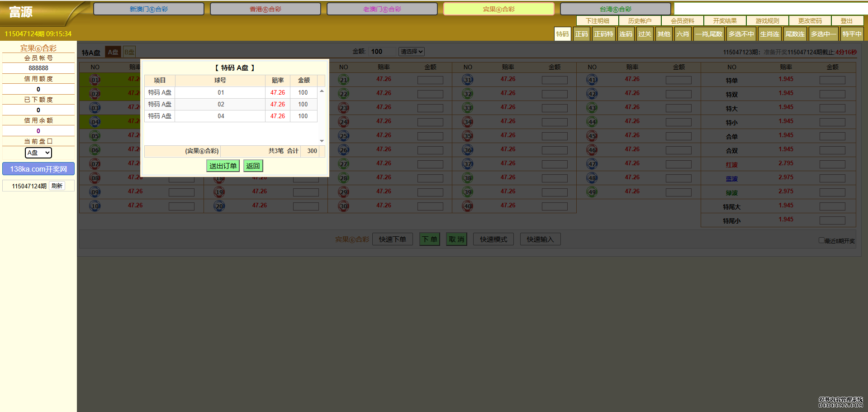Select number ball 28
868x412 pixels.
pyautogui.click(x=344, y=178)
